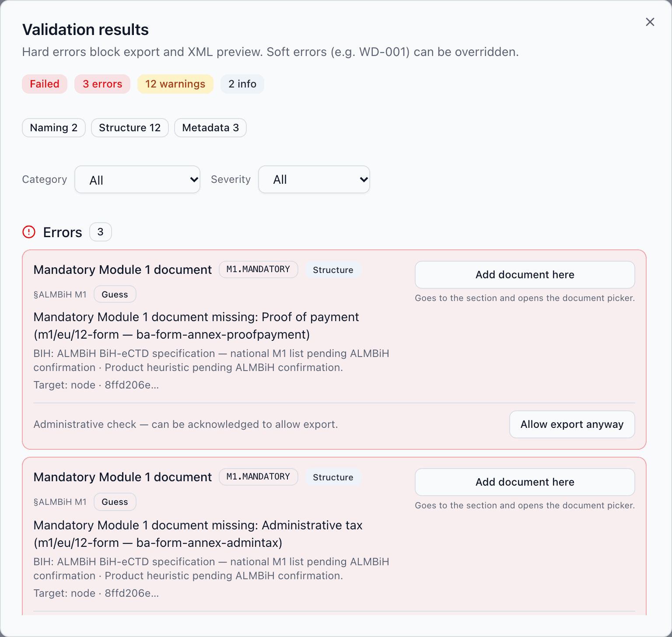Filter by Metadata 3 chip
The height and width of the screenshot is (637, 672).
coord(210,128)
